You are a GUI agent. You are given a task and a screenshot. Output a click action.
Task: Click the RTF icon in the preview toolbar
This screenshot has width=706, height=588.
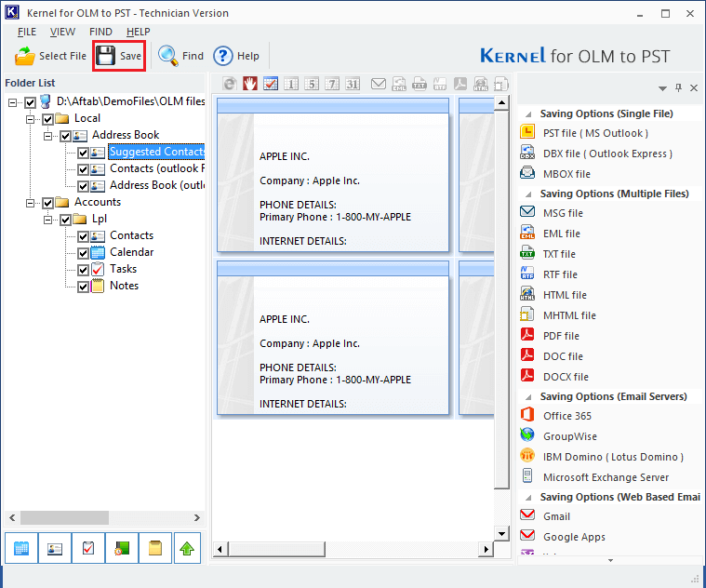(x=440, y=84)
